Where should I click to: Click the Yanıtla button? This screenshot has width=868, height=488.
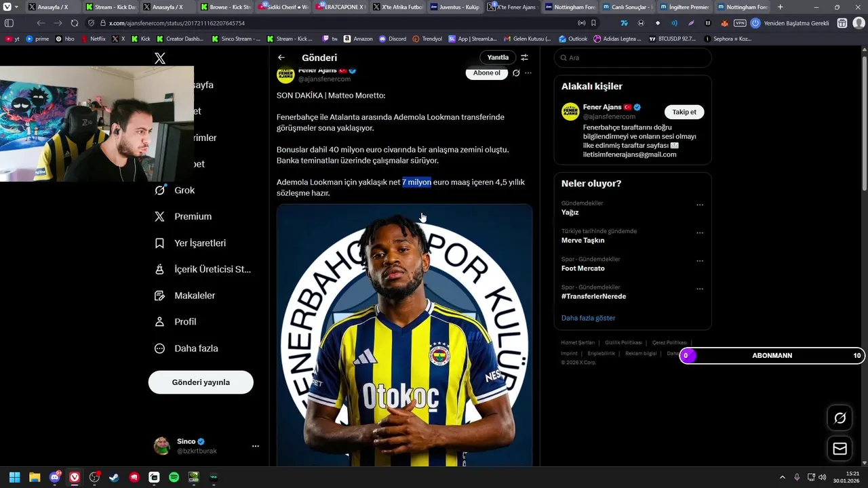(x=498, y=58)
